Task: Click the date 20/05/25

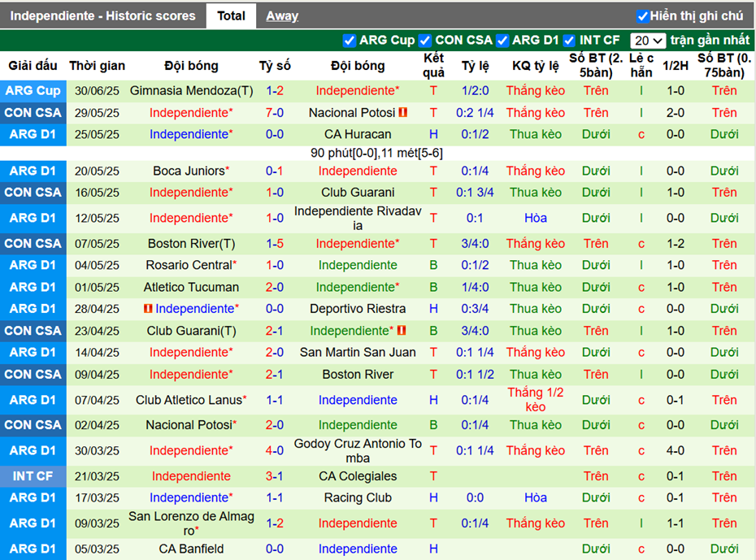Action: click(x=97, y=171)
